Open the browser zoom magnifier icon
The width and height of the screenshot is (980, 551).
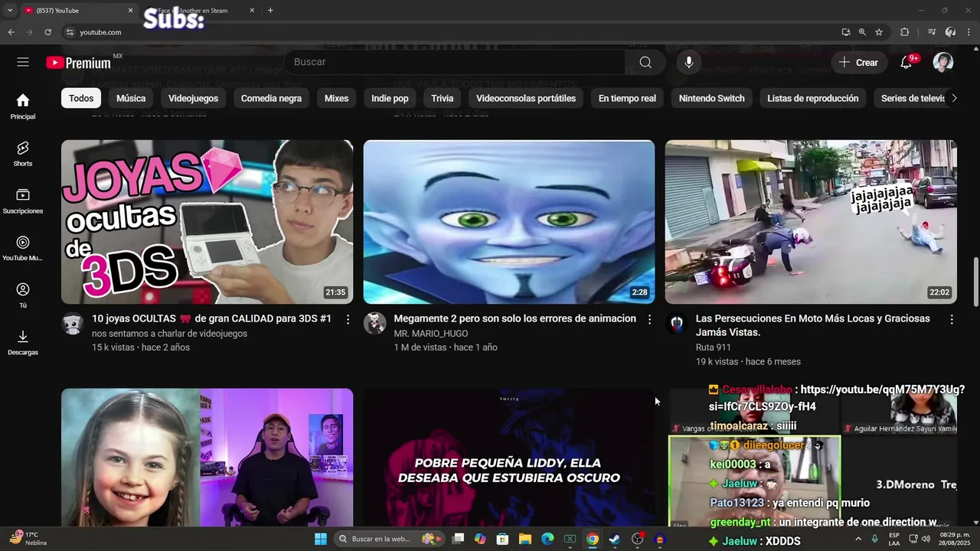click(x=862, y=32)
